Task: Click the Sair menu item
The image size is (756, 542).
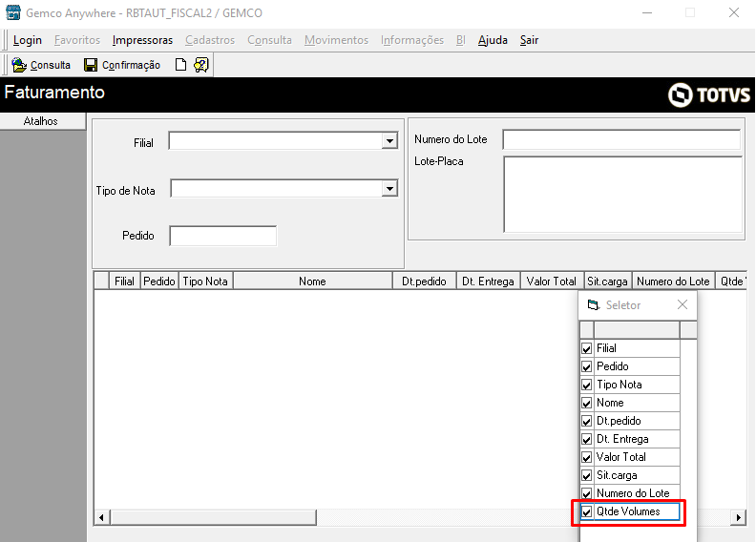Action: (x=529, y=40)
